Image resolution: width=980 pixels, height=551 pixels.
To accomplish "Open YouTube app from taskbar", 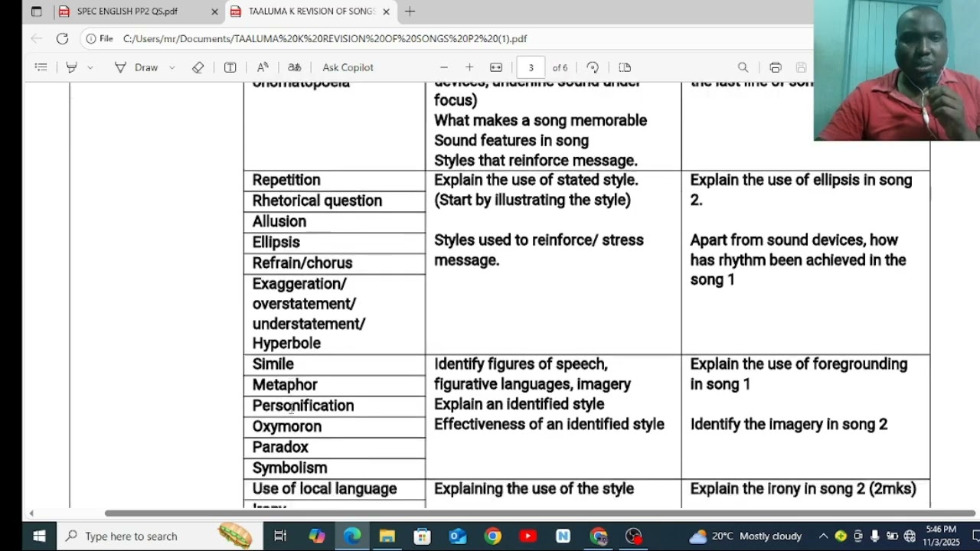I will (x=528, y=536).
